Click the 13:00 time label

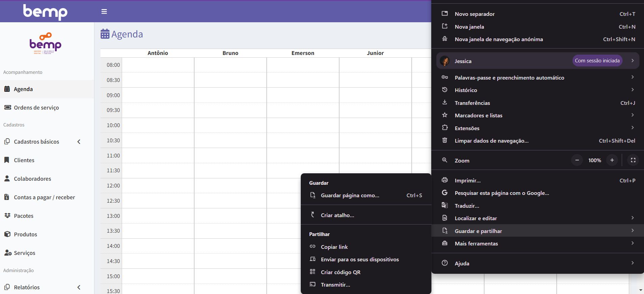click(113, 216)
